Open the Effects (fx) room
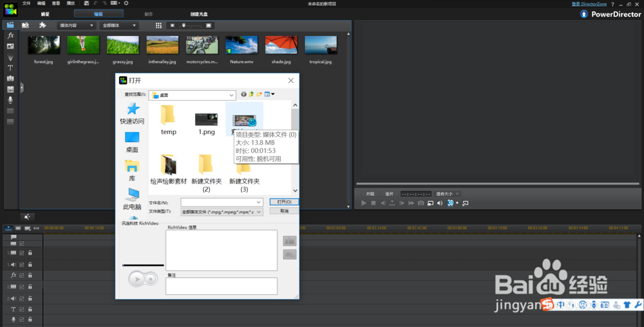 [10, 35]
